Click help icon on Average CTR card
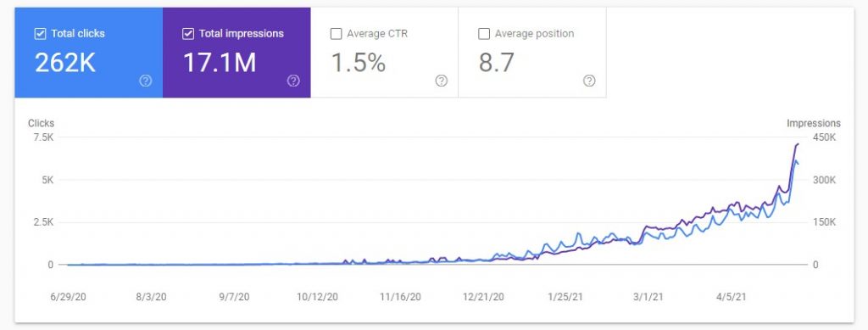Image resolution: width=868 pixels, height=330 pixels. click(x=441, y=81)
